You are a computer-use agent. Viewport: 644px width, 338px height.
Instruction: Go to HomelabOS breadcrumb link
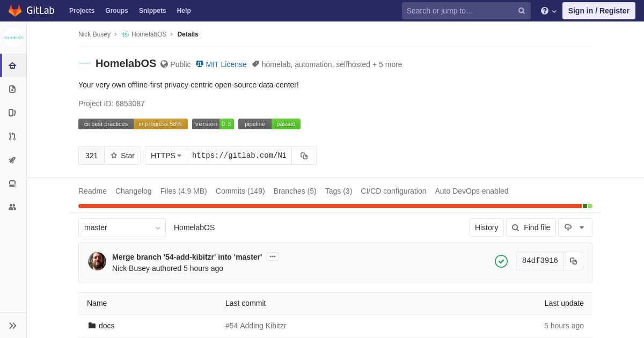pyautogui.click(x=144, y=34)
